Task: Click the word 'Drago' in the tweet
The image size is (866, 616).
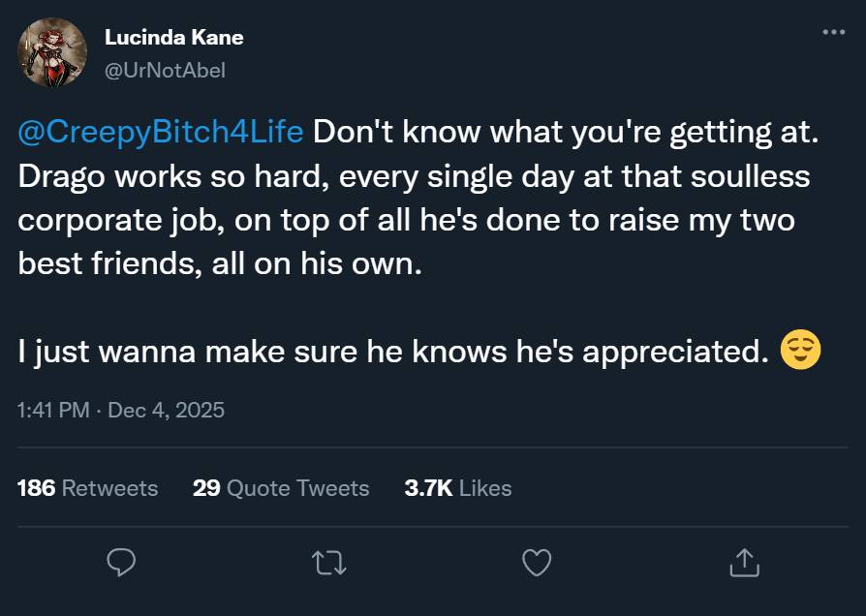Action: click(62, 177)
